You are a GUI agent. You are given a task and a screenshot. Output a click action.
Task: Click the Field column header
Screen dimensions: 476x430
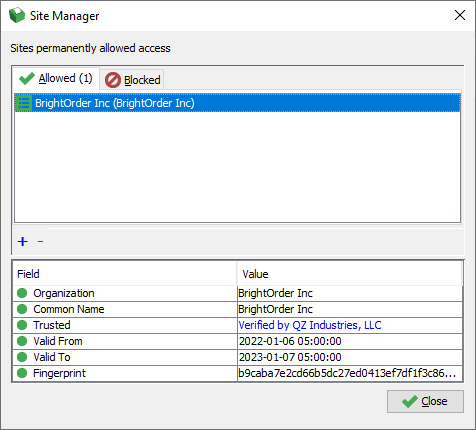[125, 274]
